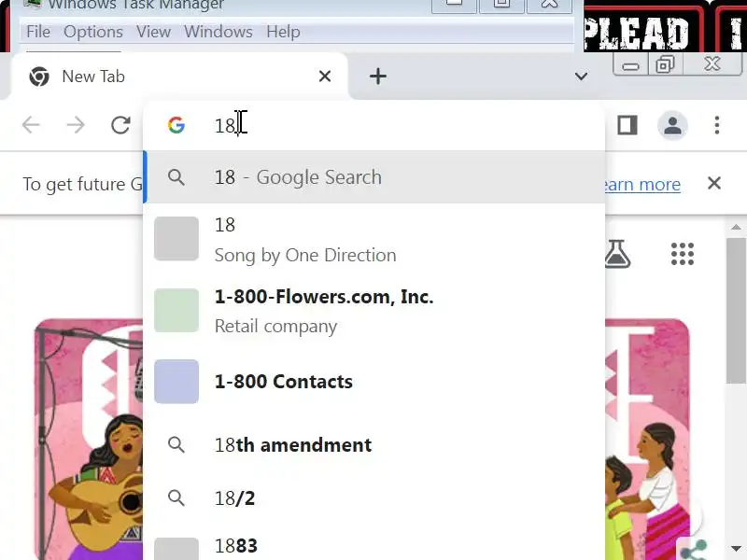Image resolution: width=747 pixels, height=560 pixels.
Task: Minimize the Chrome window
Action: click(x=630, y=65)
